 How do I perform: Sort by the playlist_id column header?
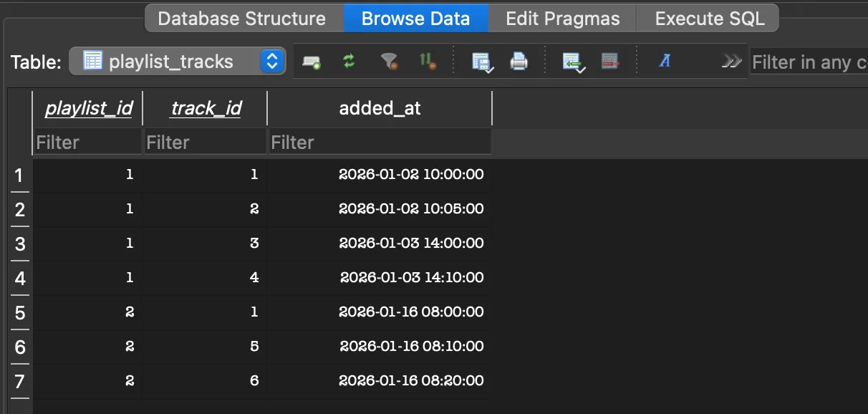[x=88, y=108]
